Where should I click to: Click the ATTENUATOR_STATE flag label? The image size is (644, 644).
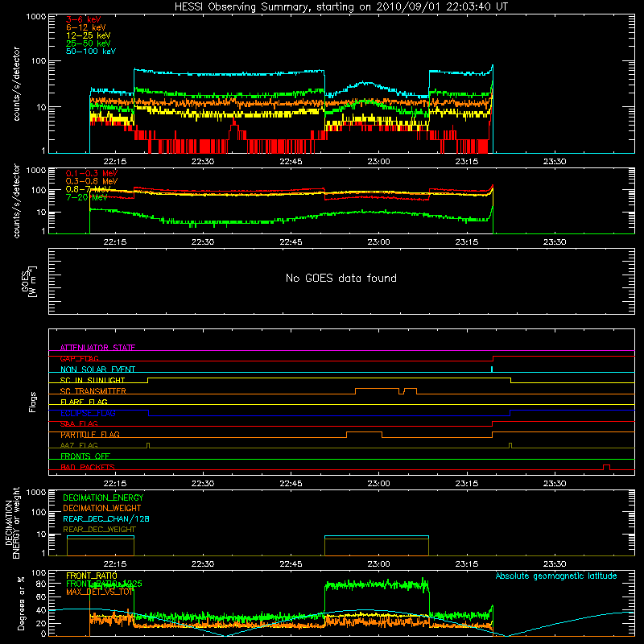pos(97,348)
